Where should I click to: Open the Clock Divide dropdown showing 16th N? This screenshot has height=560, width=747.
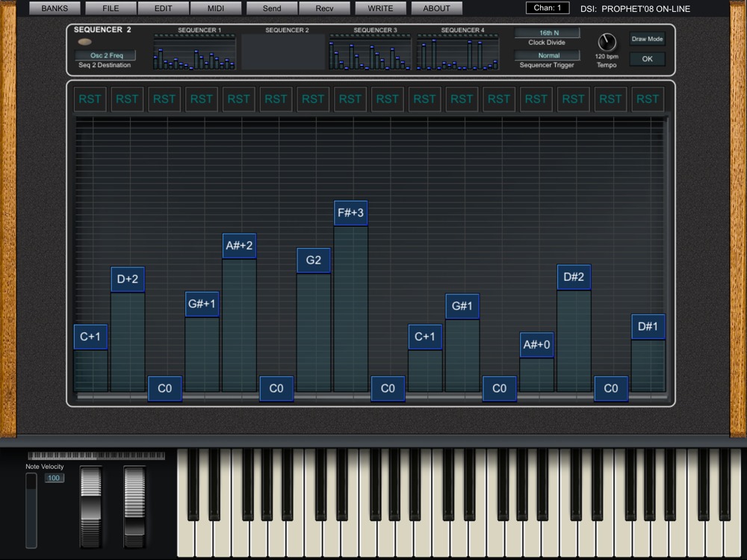547,33
